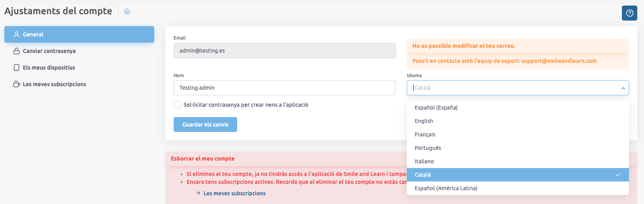Select Italiano from the language list
This screenshot has height=204, width=644.
point(424,161)
